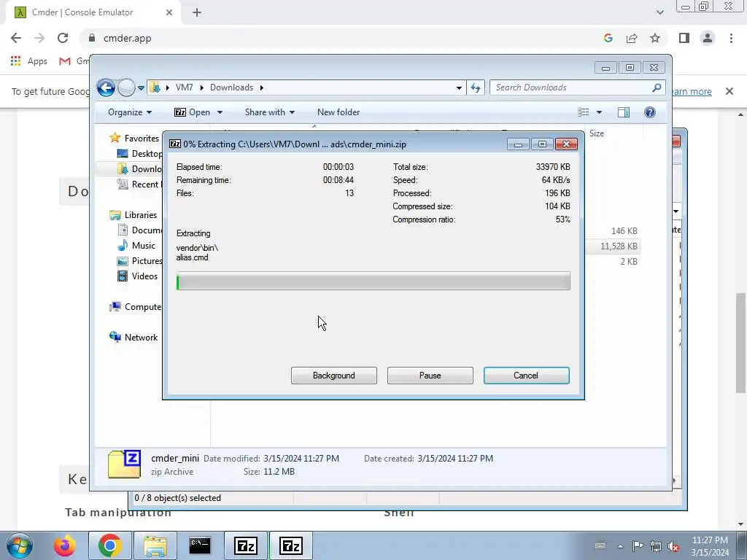
Task: Expand arrow after Downloads breadcrumb
Action: 262,87
